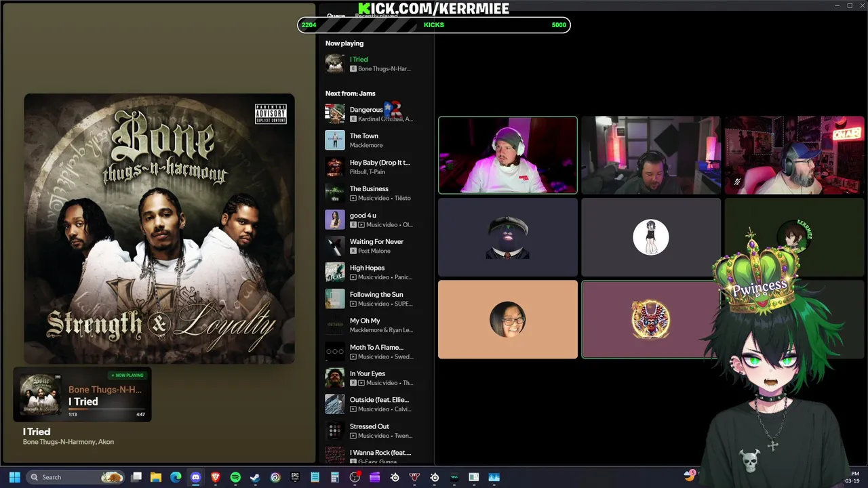The width and height of the screenshot is (868, 488).
Task: Select Hey Baby track thumbnail in queue
Action: 334,167
